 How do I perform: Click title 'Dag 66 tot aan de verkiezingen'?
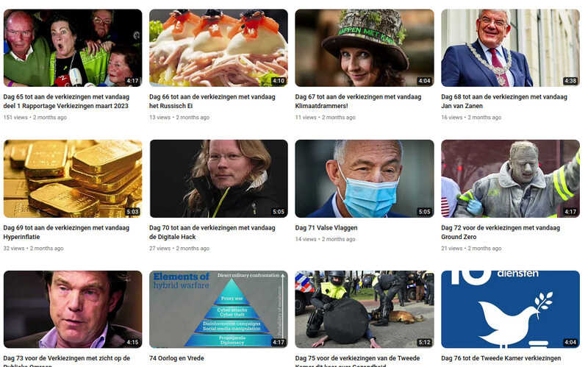click(x=212, y=101)
